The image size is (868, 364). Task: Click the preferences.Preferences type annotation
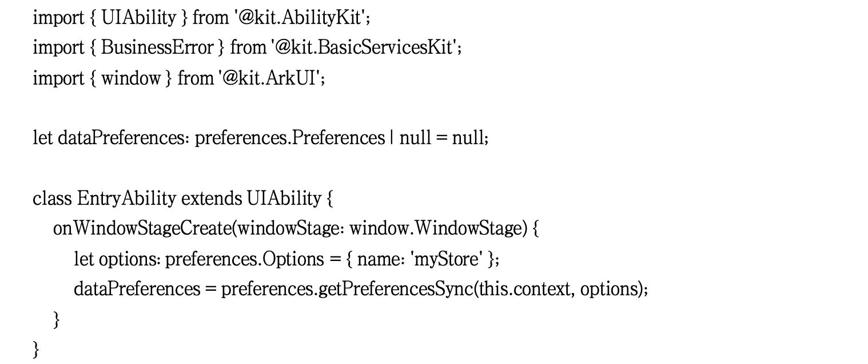[x=290, y=138]
